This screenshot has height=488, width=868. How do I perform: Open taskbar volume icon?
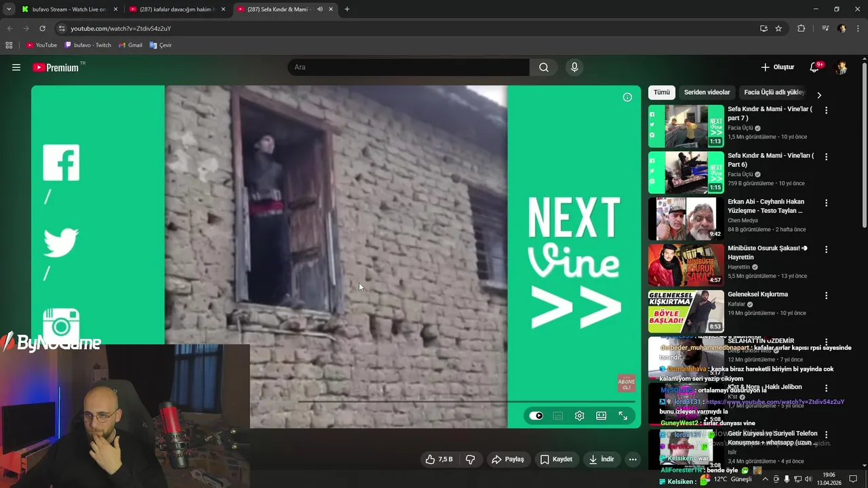click(809, 479)
